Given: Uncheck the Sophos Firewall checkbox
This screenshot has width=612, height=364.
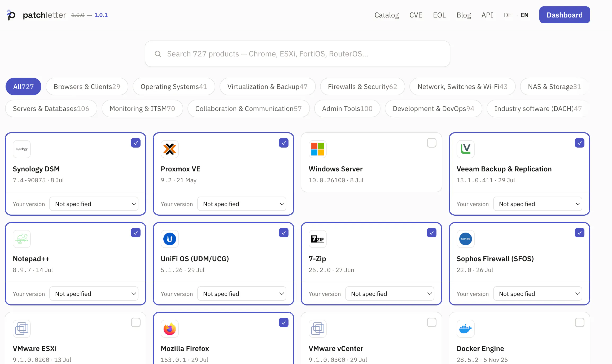Looking at the screenshot, I should (580, 233).
